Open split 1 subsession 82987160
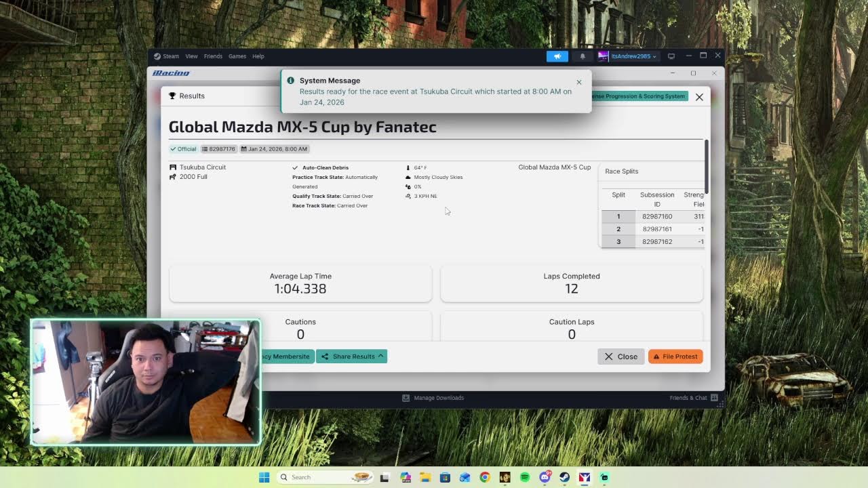Screen dimensions: 868x488 pos(657,216)
